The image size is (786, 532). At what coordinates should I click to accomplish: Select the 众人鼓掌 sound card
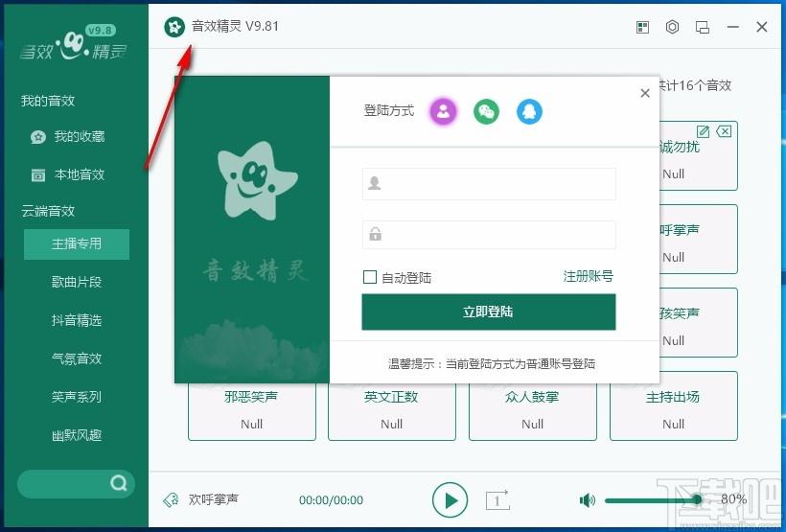[532, 411]
